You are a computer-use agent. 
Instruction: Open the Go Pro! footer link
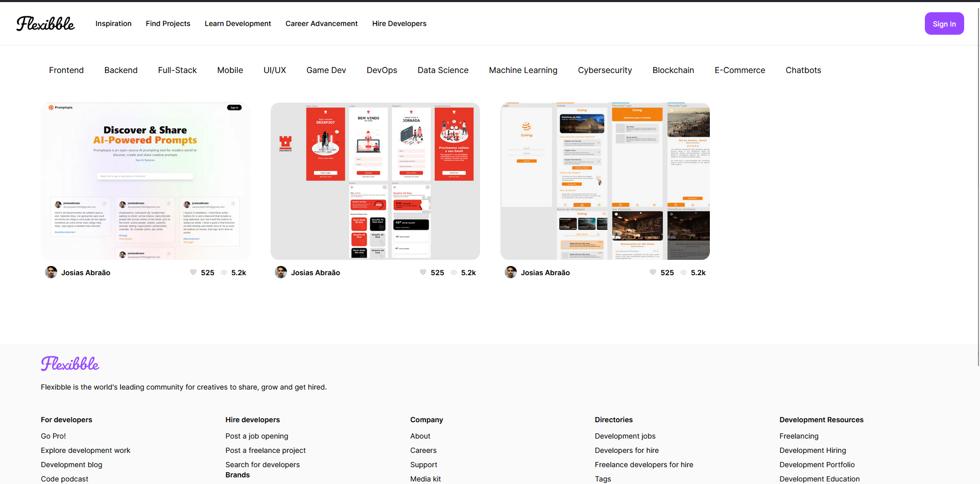click(54, 436)
